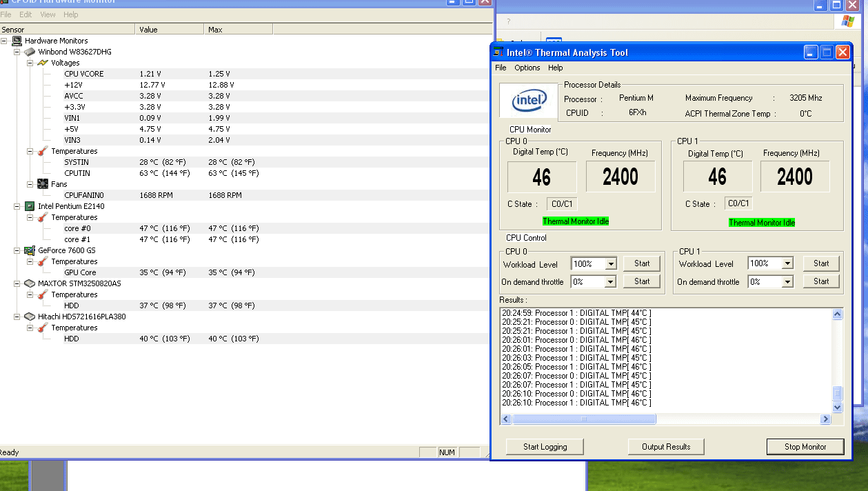Open Help menu in Hardware Monitor

(x=71, y=14)
